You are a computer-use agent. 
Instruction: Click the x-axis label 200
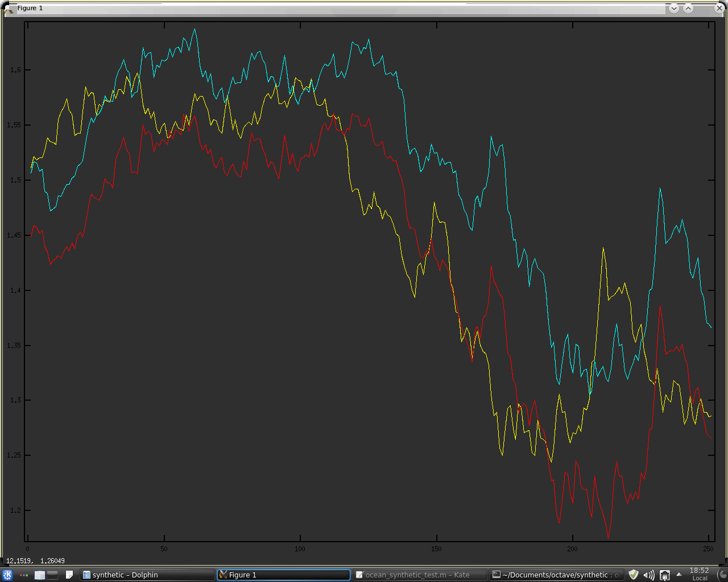[x=572, y=548]
